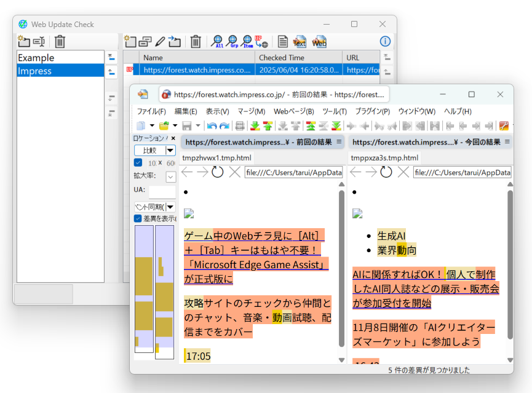This screenshot has height=393, width=532.
Task: Select tmpzhvwx1.tmp.html tab
Action: (x=217, y=158)
